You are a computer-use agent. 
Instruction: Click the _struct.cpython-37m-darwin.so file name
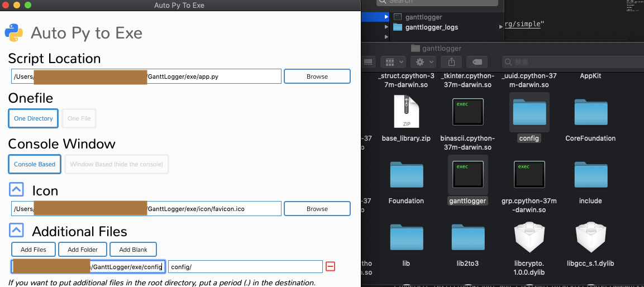(406, 80)
